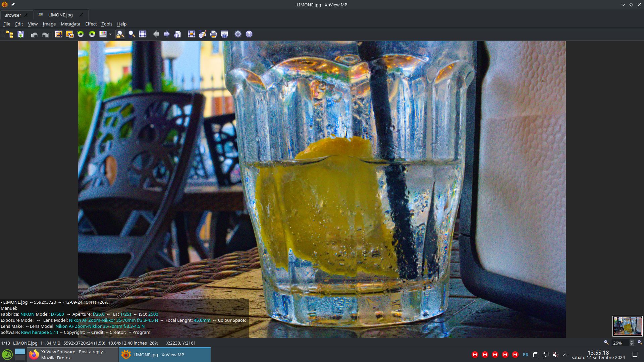Screen dimensions: 644x362
Task: Open the file browser tree icon
Action: pyautogui.click(x=9, y=34)
